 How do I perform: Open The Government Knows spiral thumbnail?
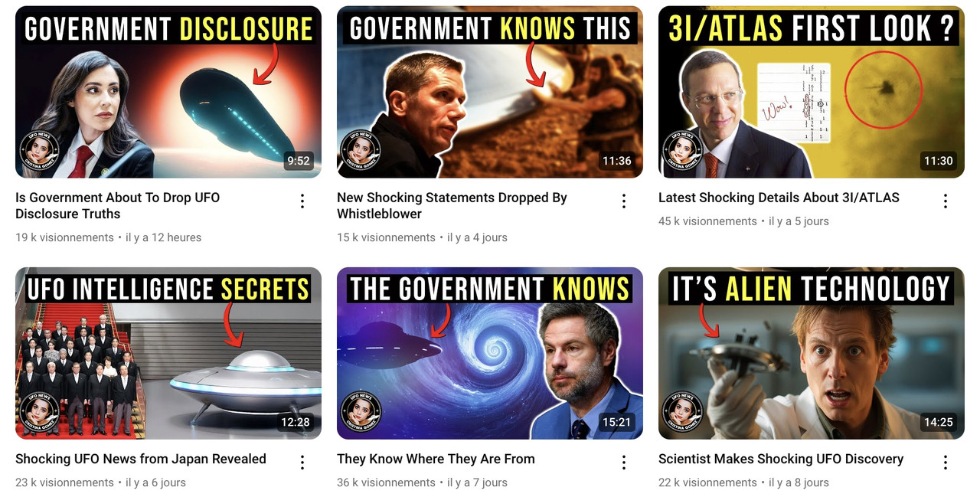click(490, 353)
